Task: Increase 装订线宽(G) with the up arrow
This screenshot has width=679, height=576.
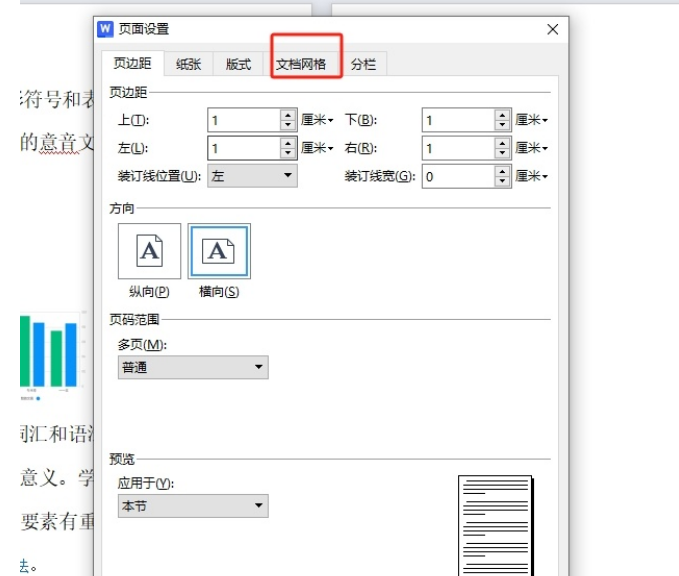Action: click(502, 171)
